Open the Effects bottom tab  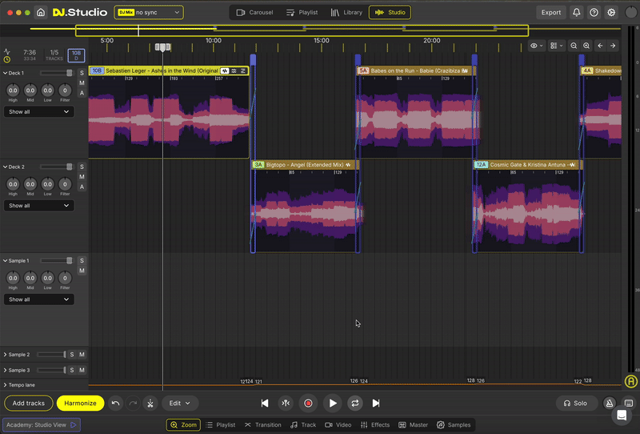coord(375,425)
